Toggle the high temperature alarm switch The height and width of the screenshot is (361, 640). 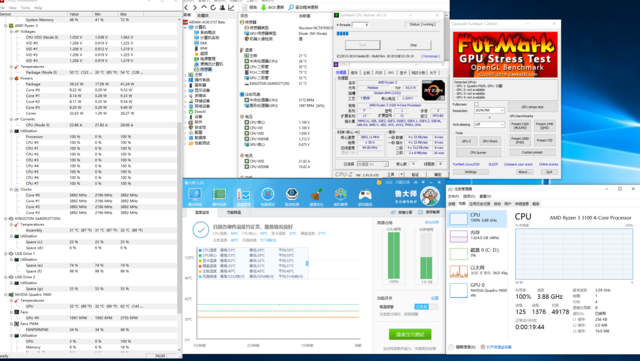[426, 306]
